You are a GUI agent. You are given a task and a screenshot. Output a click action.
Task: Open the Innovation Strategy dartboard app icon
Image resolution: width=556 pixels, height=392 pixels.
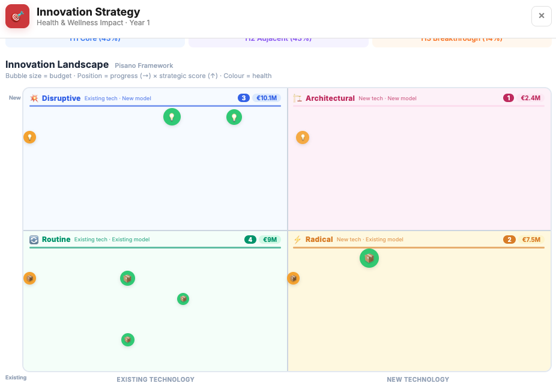point(17,16)
